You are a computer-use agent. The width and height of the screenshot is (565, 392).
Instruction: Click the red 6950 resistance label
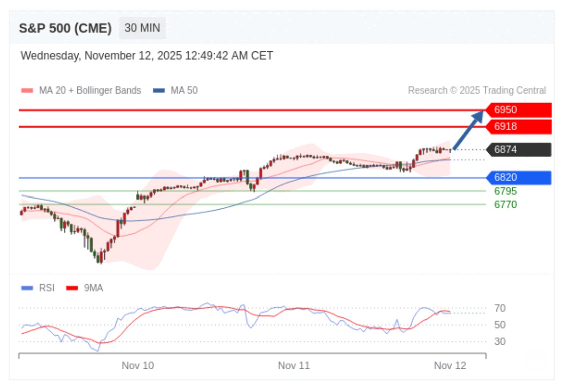pyautogui.click(x=518, y=110)
